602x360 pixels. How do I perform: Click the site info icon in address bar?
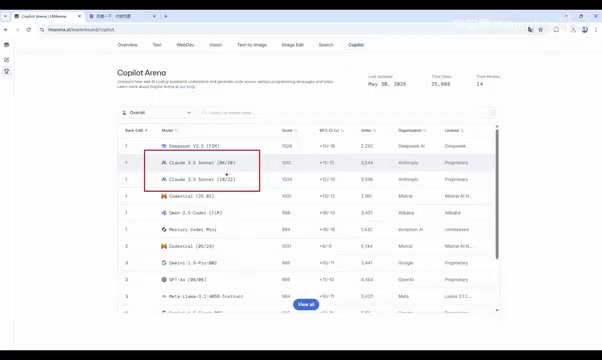(x=42, y=30)
